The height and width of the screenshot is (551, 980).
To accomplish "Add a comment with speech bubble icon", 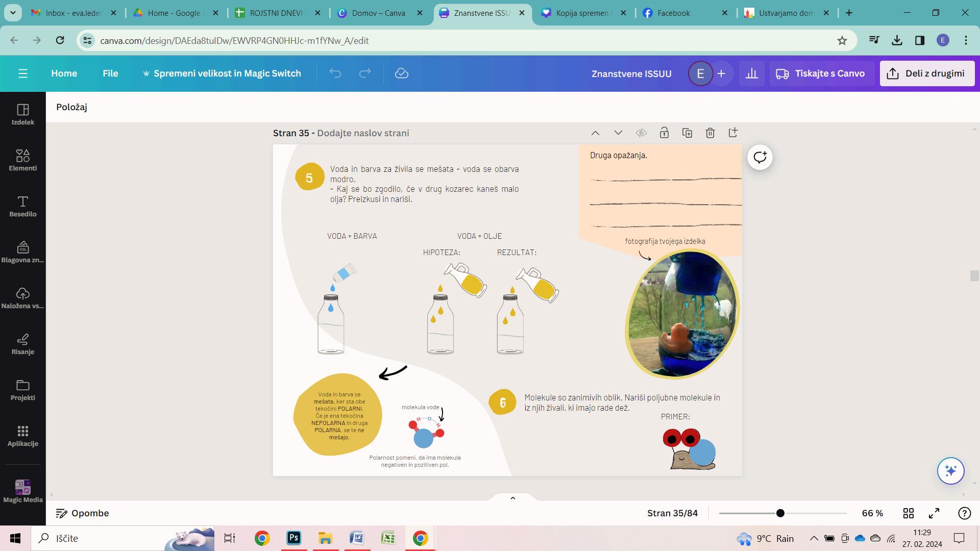I will tap(759, 157).
